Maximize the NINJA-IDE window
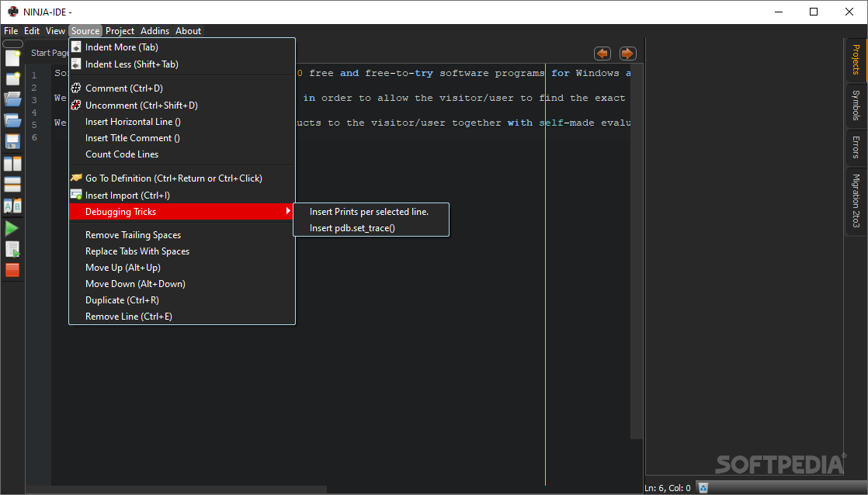The image size is (868, 495). 814,12
